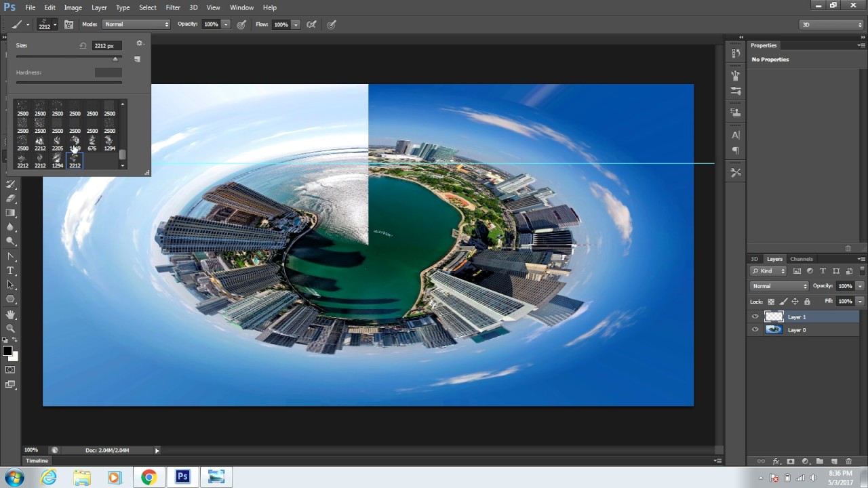Select the Zoom tool
This screenshot has width=868, height=488.
tap(11, 329)
